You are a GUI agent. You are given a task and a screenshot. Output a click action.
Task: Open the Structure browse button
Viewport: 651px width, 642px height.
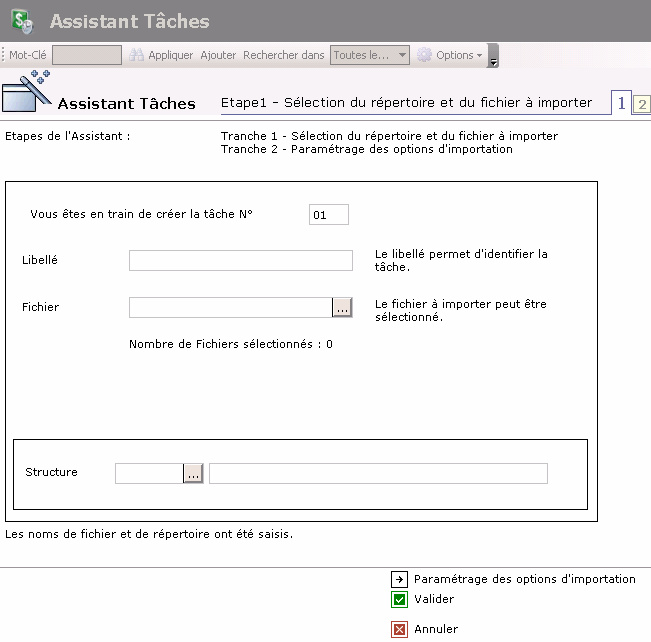[193, 473]
